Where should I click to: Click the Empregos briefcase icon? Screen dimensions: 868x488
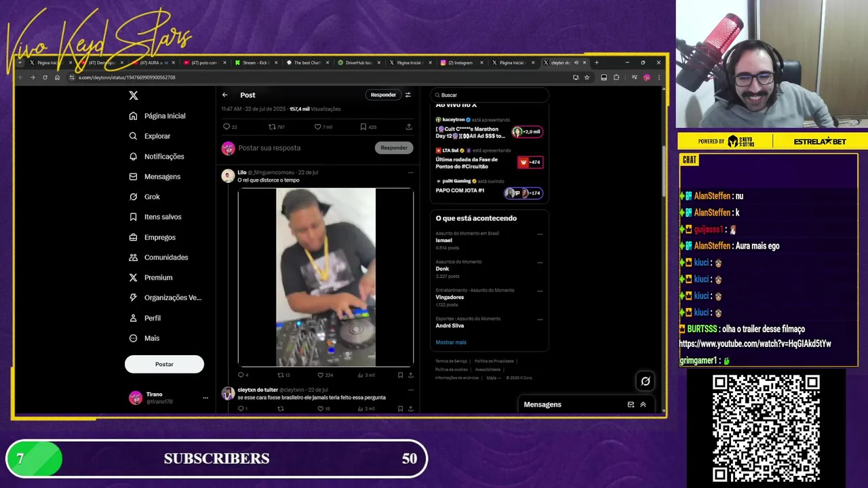(134, 237)
